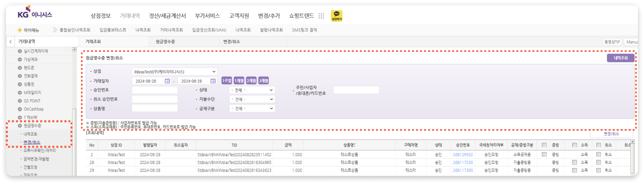Click the purple 내역조회 search button
This screenshot has width=644, height=184.
[620, 58]
